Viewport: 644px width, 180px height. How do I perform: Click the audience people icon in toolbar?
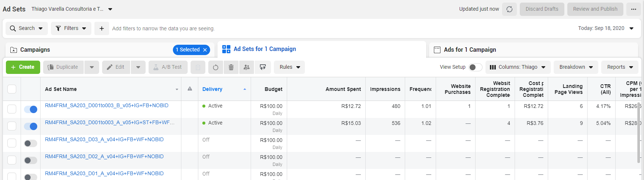pos(247,67)
